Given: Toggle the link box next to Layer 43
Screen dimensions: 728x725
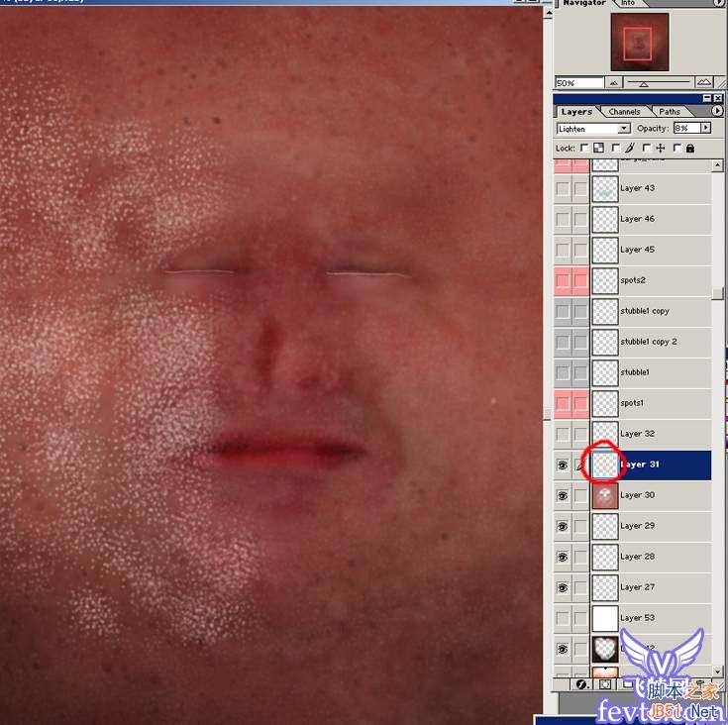Looking at the screenshot, I should point(580,188).
